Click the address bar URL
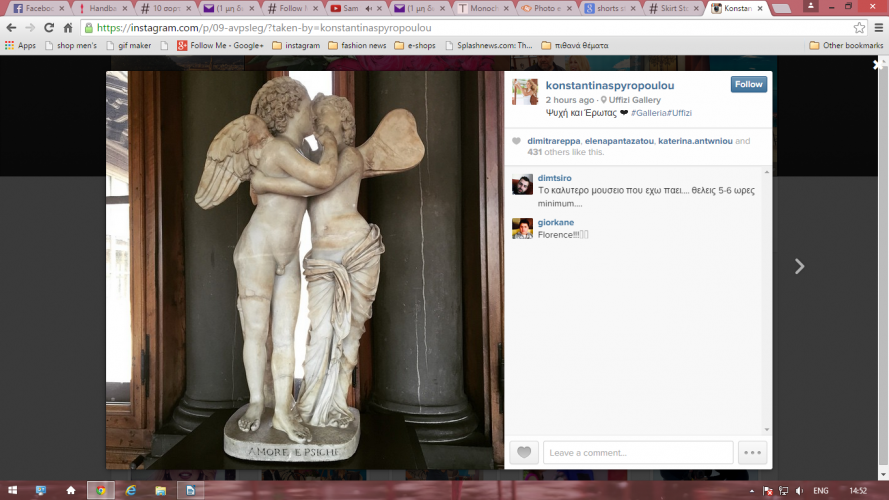889x500 pixels. tap(264, 28)
